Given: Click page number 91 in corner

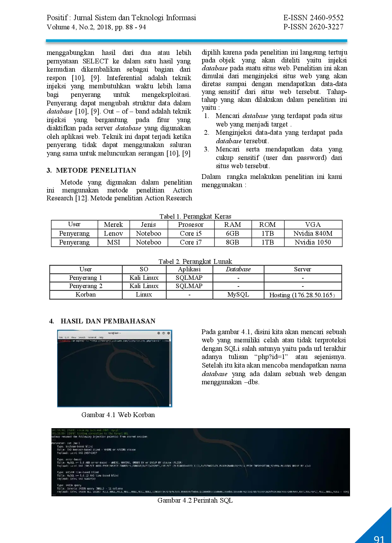Looking at the screenshot, I should click(x=378, y=538).
